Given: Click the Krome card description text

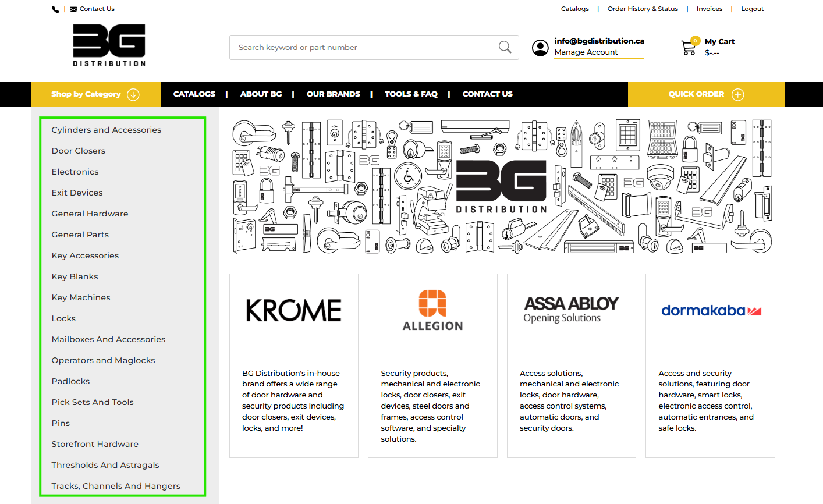Looking at the screenshot, I should coord(293,400).
